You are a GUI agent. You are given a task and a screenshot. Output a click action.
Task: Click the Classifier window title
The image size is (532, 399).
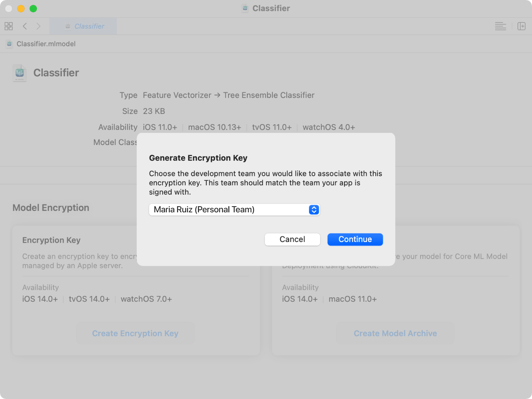click(x=271, y=8)
